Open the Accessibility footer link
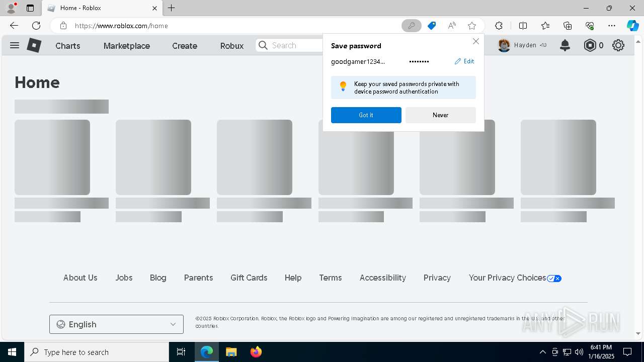 [383, 278]
